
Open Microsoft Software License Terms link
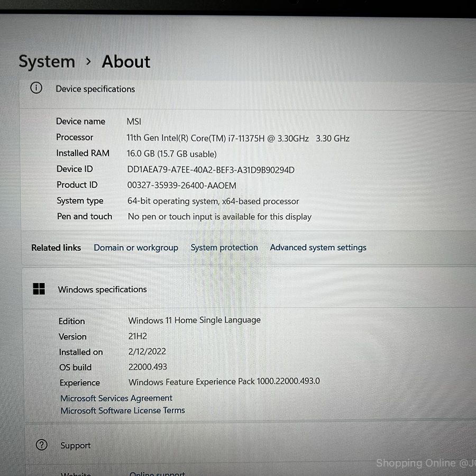[x=123, y=410]
